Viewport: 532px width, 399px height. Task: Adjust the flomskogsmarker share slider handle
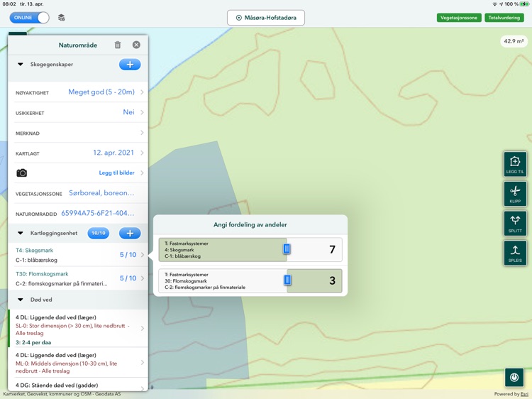tap(287, 280)
